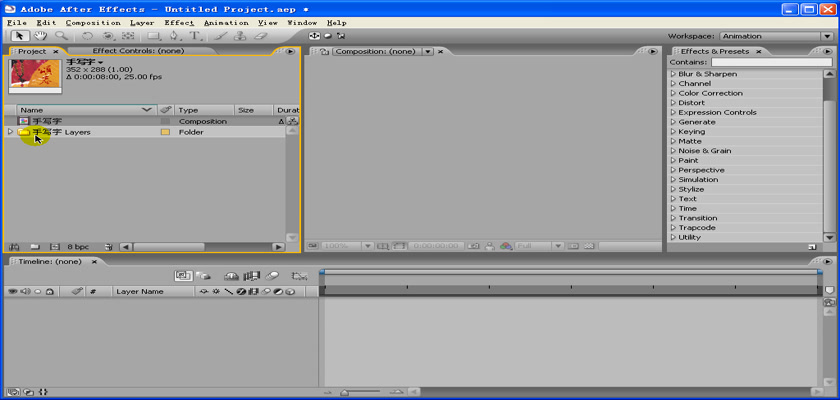Select the Eraser tool
840x400 pixels.
pos(260,36)
